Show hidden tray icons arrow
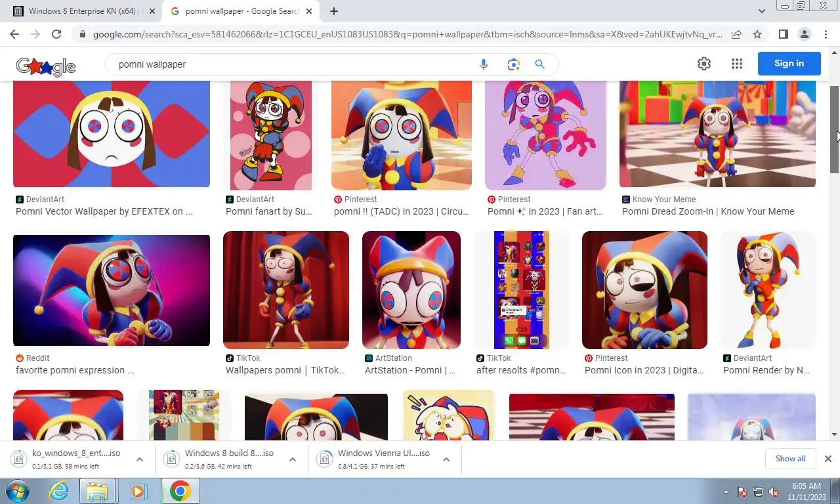Screen dimensions: 840x504 coord(726,492)
